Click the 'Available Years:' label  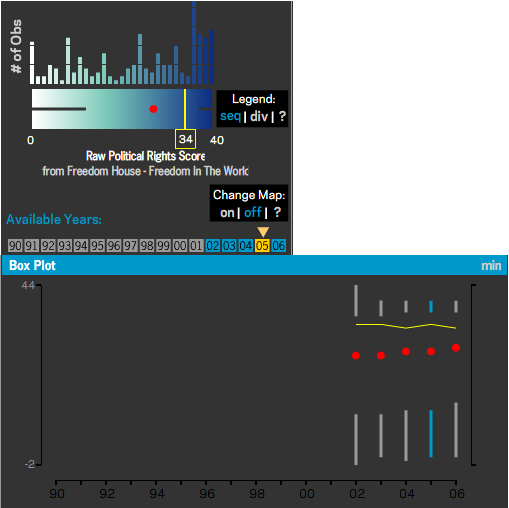[54, 219]
